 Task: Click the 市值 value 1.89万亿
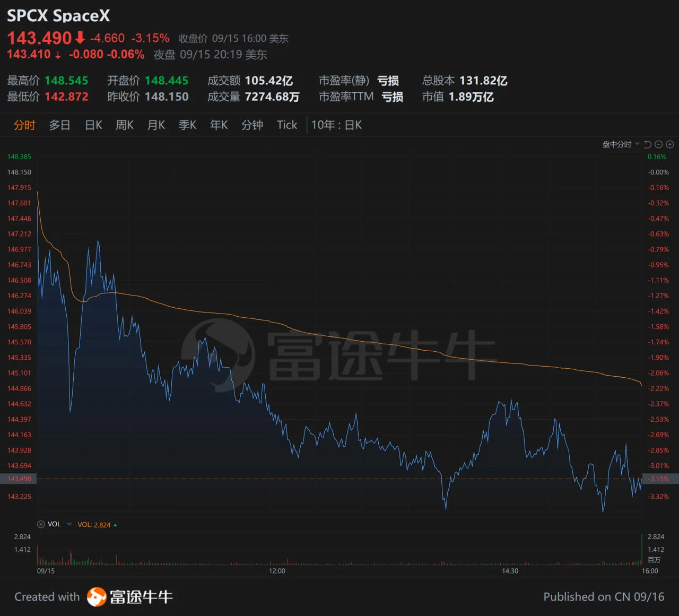tap(471, 97)
